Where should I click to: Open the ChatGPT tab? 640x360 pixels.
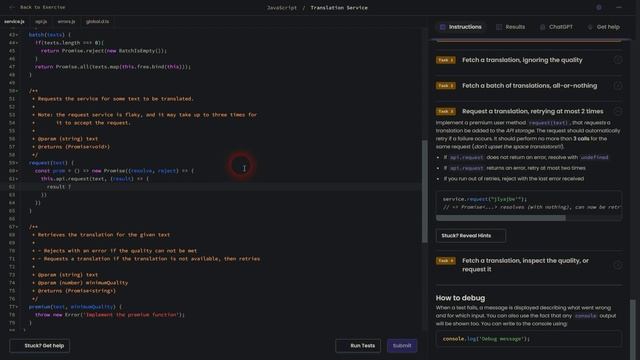(556, 27)
